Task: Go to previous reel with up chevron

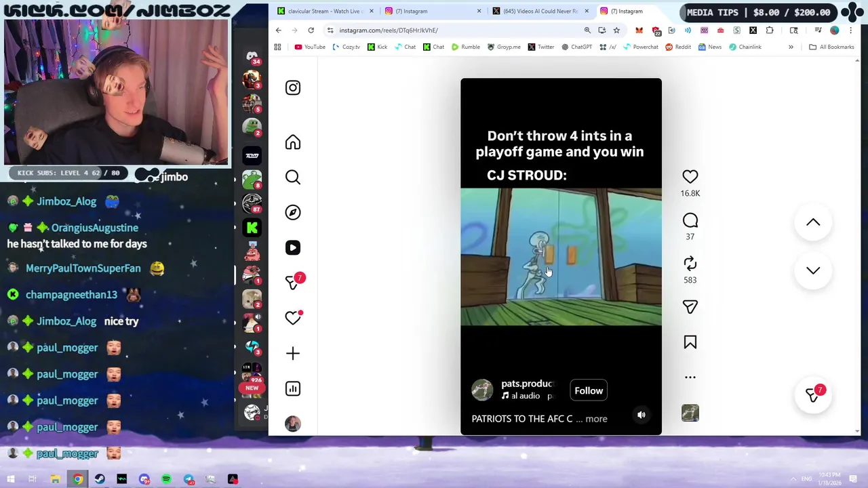Action: (813, 222)
